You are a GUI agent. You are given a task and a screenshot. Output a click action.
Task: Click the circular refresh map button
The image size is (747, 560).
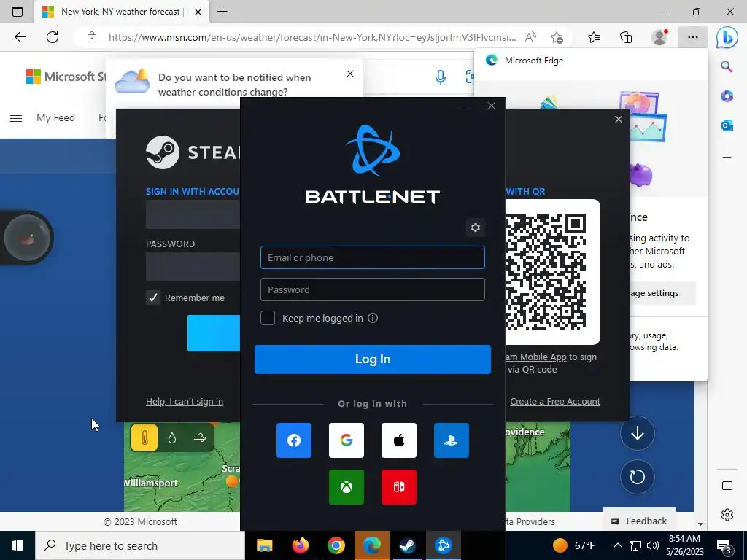coord(638,477)
